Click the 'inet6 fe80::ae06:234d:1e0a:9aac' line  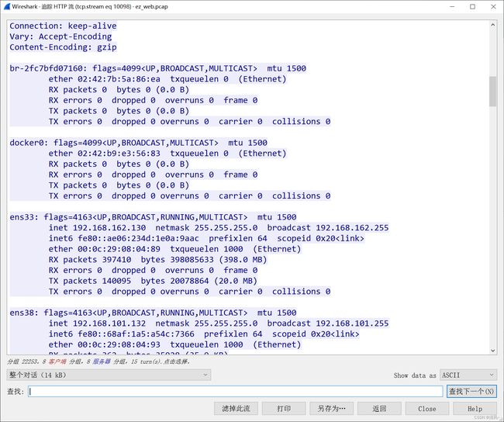pyautogui.click(x=206, y=238)
